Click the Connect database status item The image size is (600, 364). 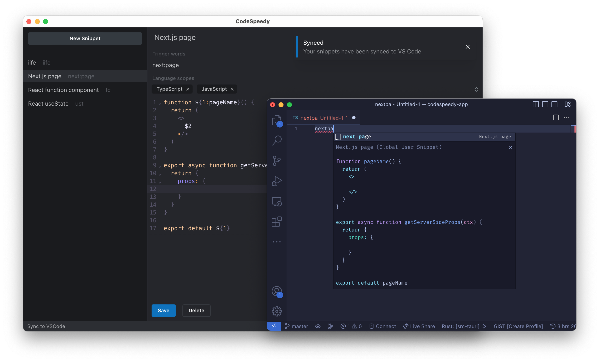point(383,326)
